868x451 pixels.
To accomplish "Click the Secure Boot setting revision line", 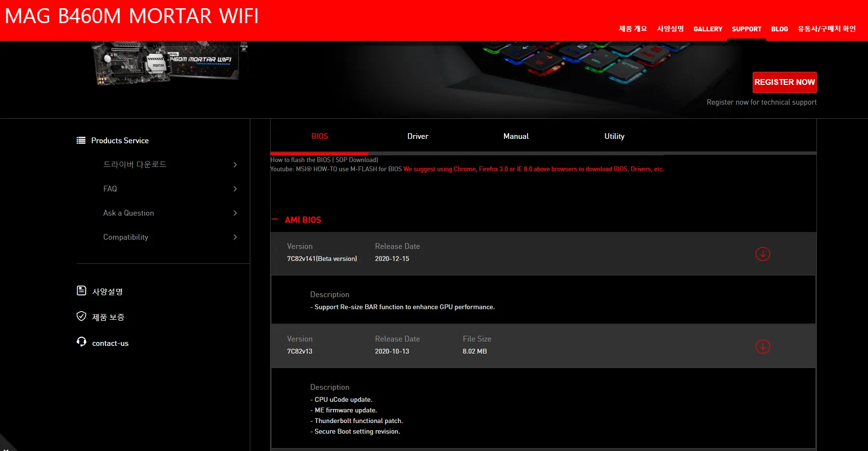I will [355, 431].
